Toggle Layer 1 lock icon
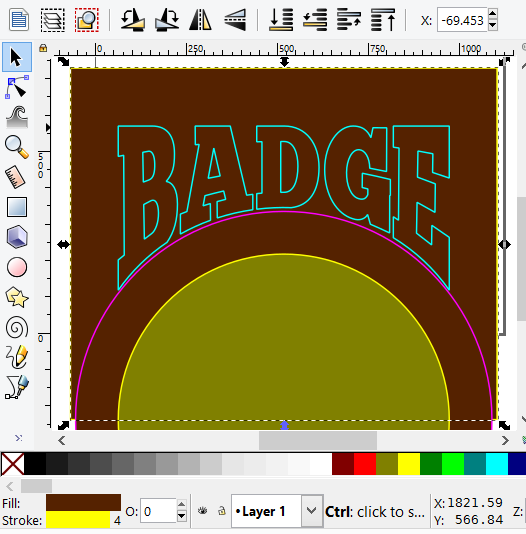This screenshot has width=526, height=534. pos(222,511)
